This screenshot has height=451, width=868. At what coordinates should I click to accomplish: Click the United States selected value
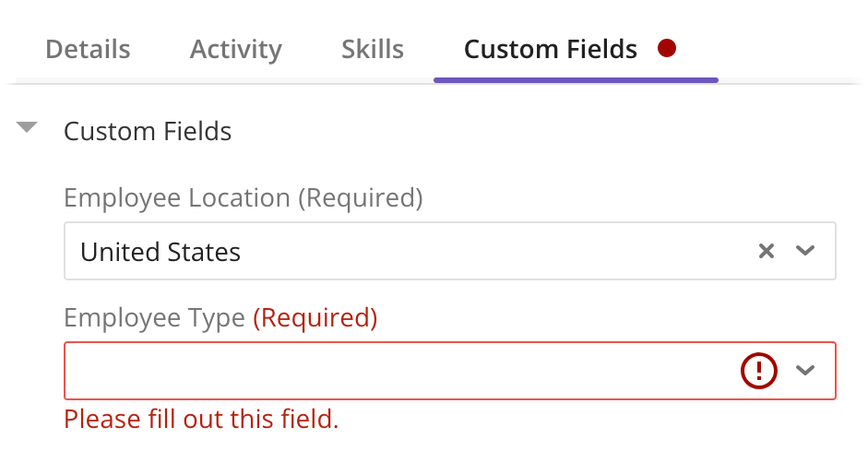[161, 252]
